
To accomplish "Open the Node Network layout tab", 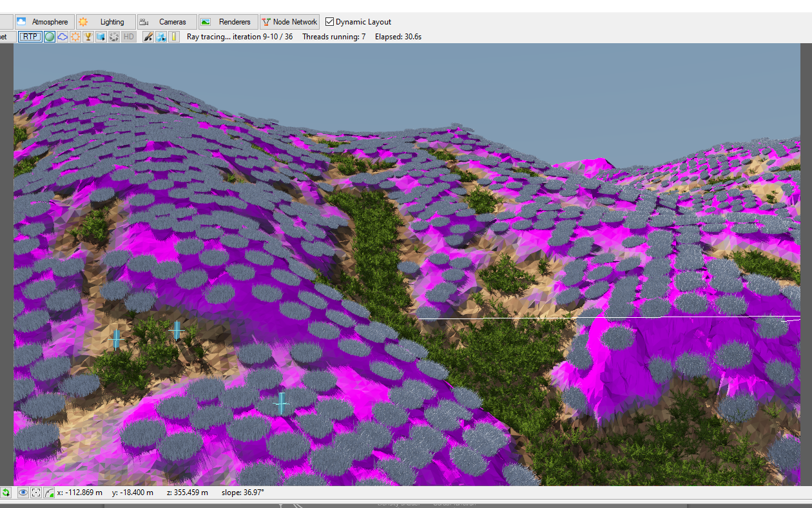I will coord(289,22).
